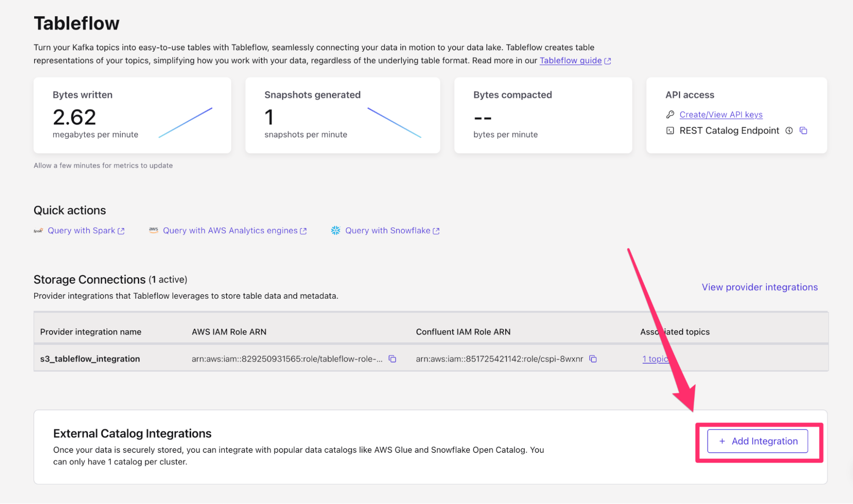
Task: Copy the AWS IAM Role ARN
Action: (392, 359)
